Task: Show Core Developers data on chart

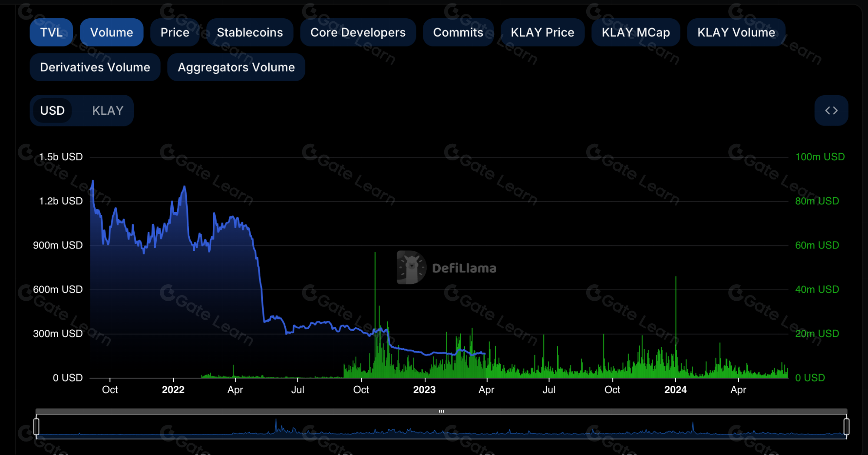Action: (x=358, y=32)
